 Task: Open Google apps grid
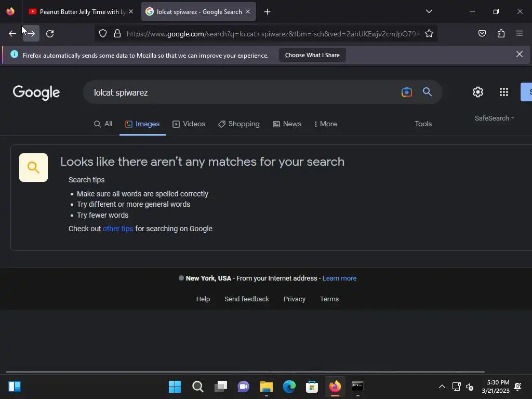click(504, 92)
